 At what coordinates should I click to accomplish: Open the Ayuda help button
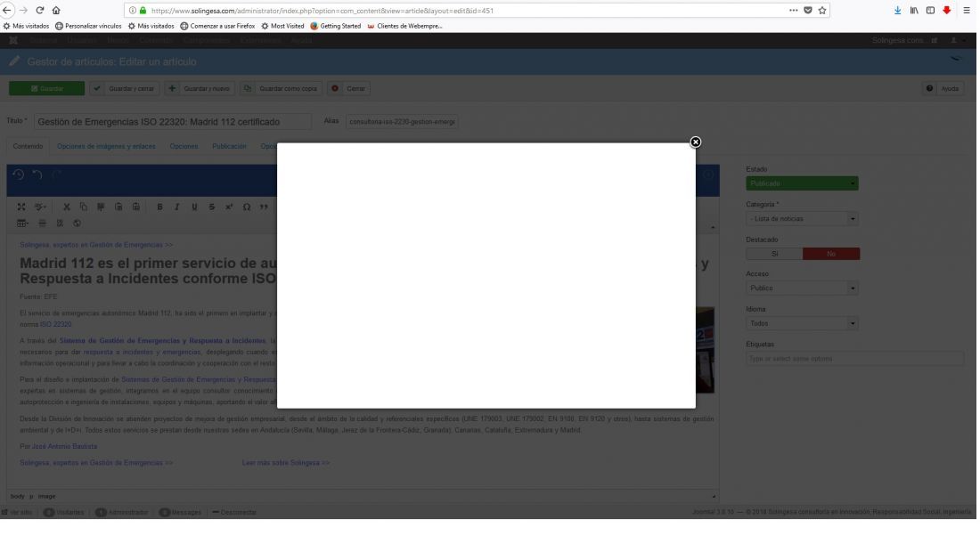pos(943,89)
